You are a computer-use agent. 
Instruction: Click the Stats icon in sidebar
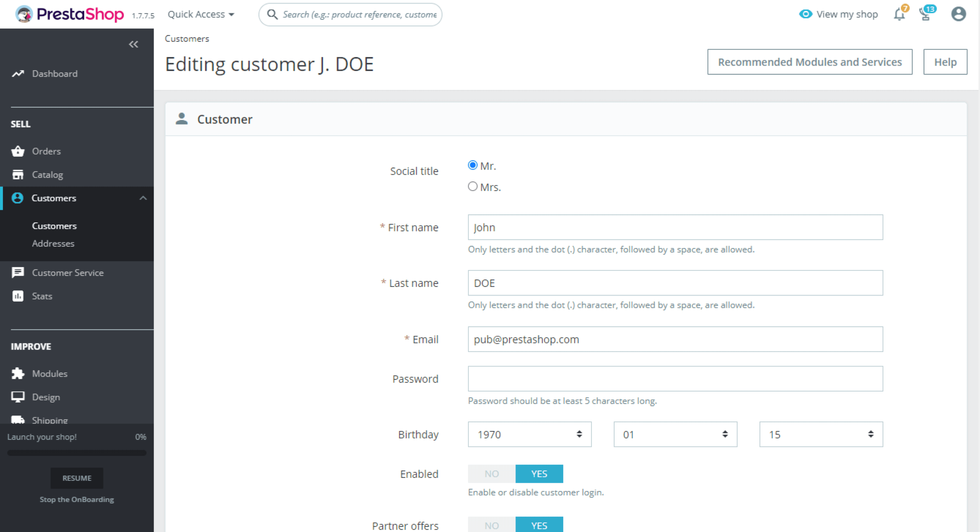pyautogui.click(x=18, y=296)
